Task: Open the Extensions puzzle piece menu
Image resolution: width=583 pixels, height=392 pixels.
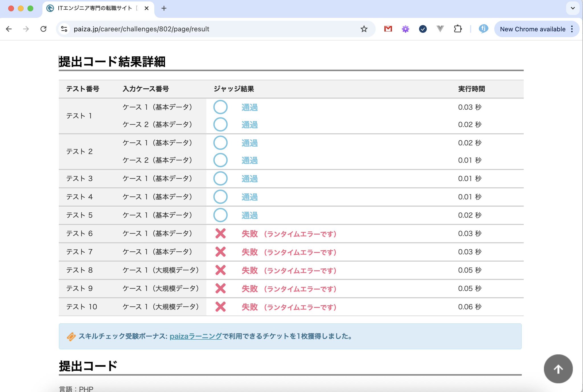Action: click(458, 29)
